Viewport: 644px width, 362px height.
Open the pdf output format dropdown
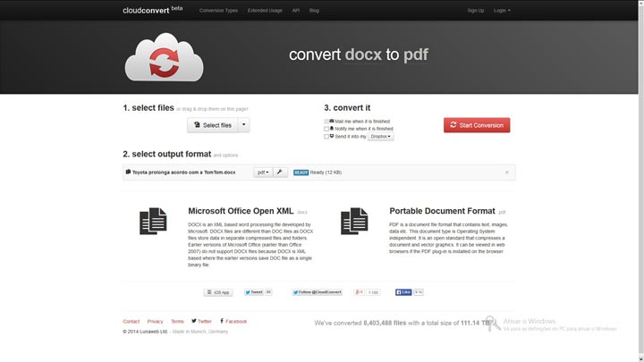263,172
